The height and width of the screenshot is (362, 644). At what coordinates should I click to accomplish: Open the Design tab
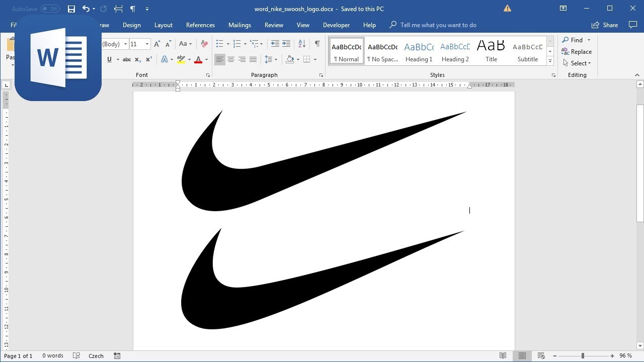132,25
